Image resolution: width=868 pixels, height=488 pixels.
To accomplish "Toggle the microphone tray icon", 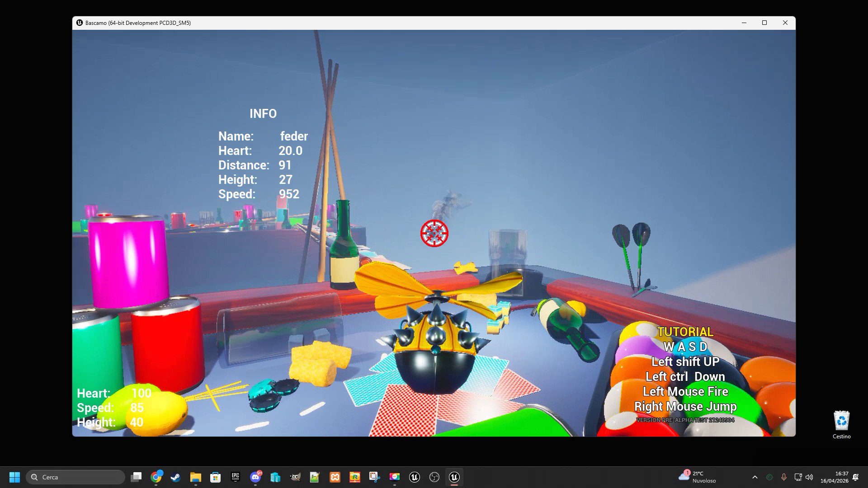I will tap(784, 477).
